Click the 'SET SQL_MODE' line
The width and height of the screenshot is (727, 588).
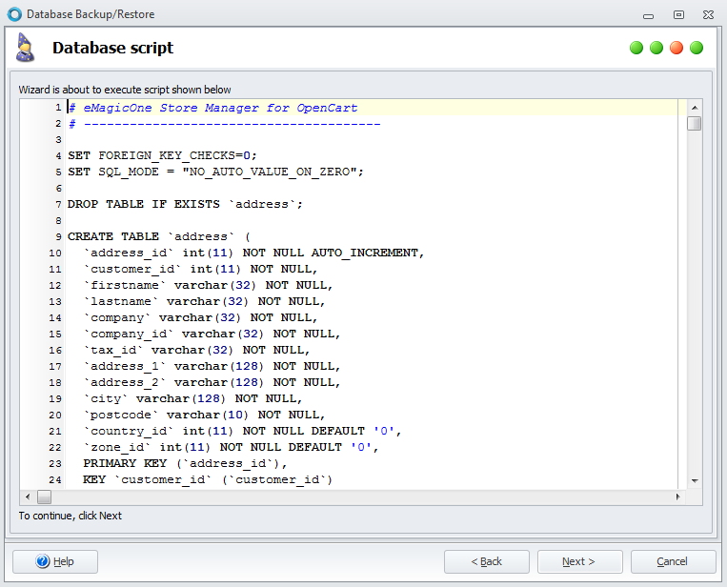click(x=215, y=172)
